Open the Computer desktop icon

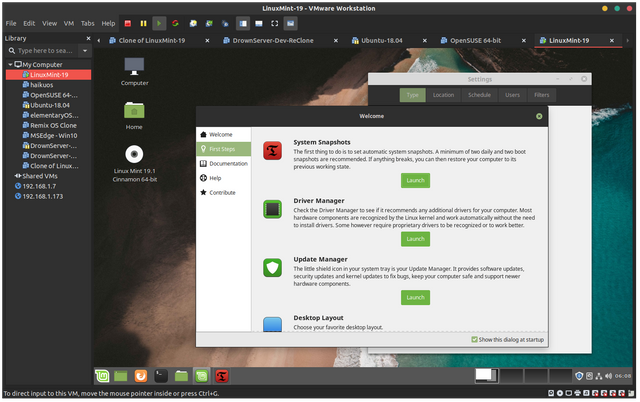tap(134, 71)
